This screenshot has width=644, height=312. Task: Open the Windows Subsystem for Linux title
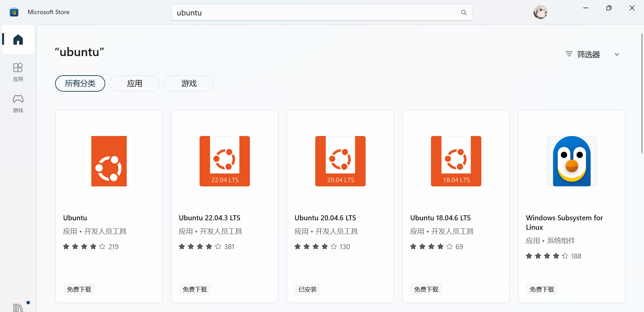coord(565,222)
